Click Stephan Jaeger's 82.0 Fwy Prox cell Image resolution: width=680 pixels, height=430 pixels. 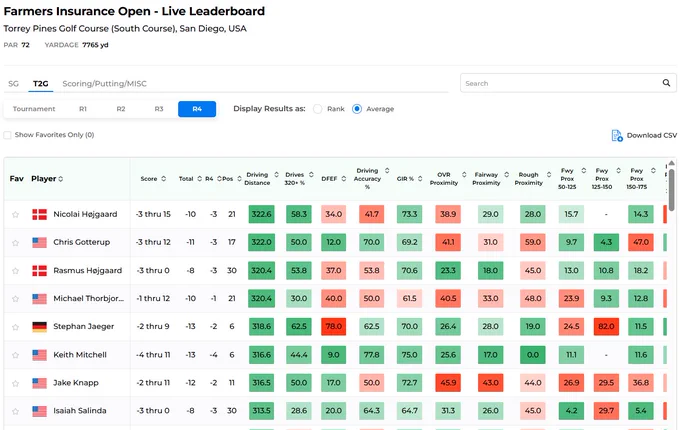606,326
